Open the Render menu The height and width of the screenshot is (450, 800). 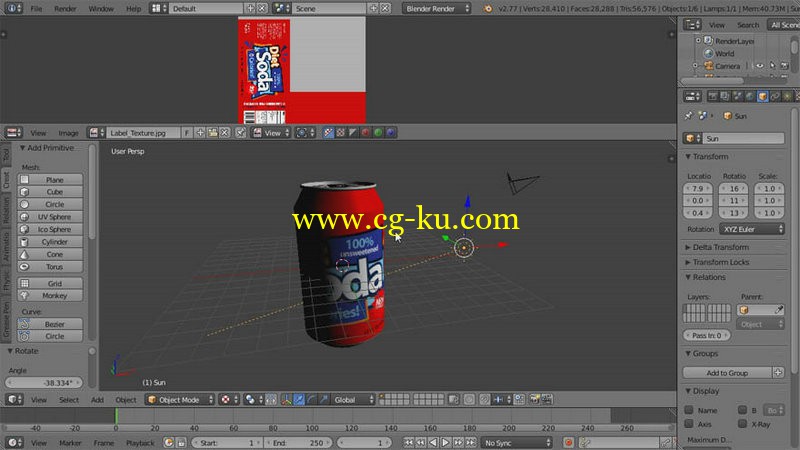pyautogui.click(x=65, y=9)
